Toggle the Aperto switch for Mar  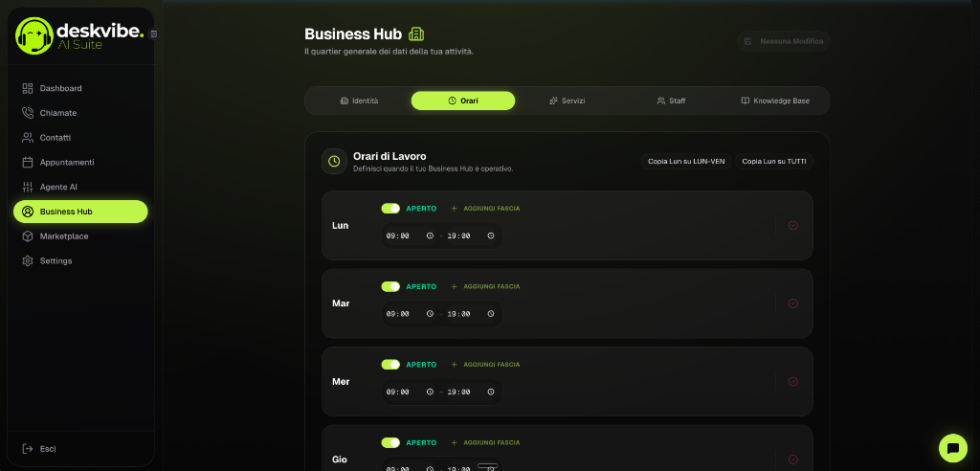tap(390, 286)
